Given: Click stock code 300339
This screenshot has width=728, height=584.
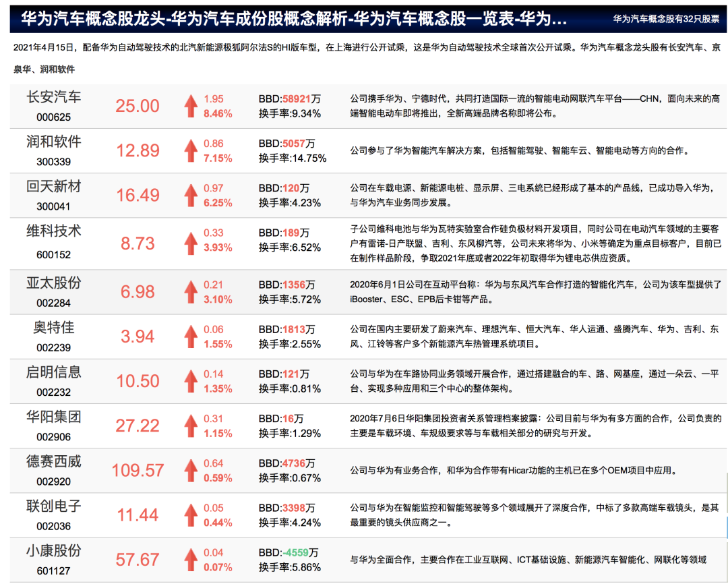Looking at the screenshot, I should (53, 162).
